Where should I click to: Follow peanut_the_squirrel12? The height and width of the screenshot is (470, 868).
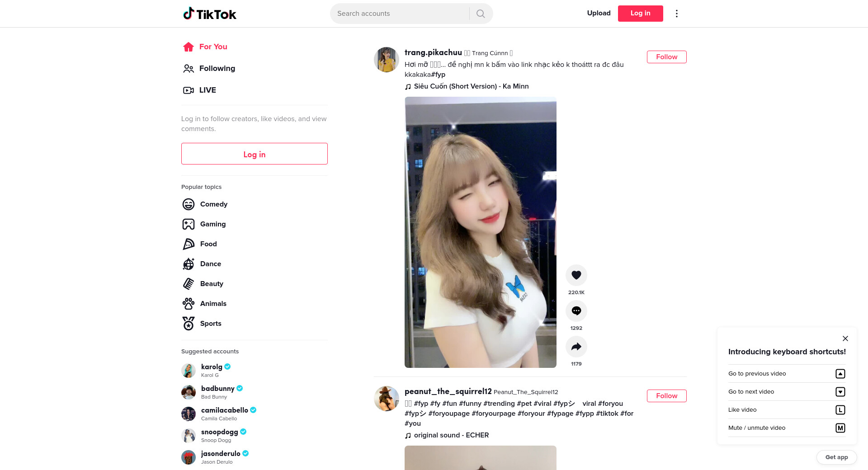coord(667,396)
